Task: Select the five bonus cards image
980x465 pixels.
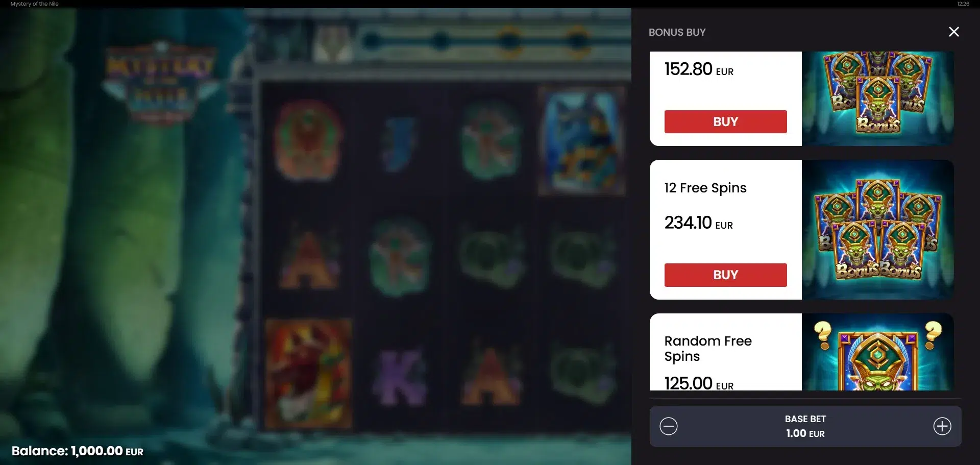Action: tap(877, 230)
